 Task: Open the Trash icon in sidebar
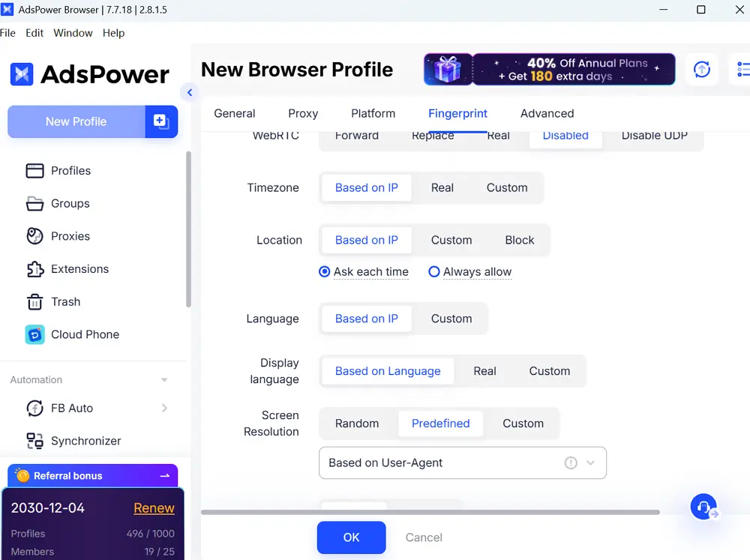click(x=34, y=302)
